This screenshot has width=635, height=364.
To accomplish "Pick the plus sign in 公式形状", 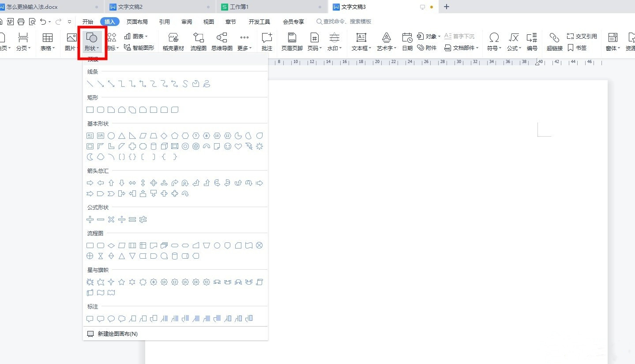I will click(x=90, y=219).
